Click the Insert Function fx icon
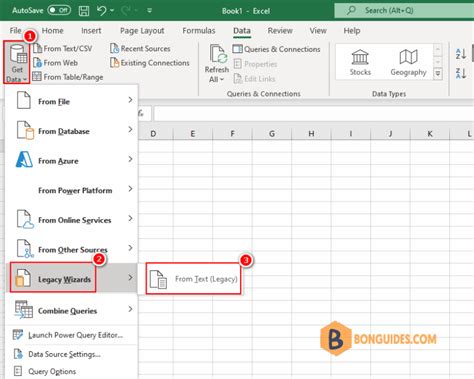Screen dimensions: 474x379 [141, 114]
